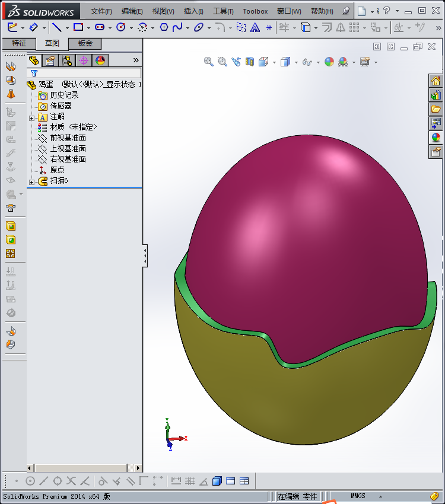The image size is (445, 504).
Task: Select the Line sketch tool
Action: click(57, 27)
